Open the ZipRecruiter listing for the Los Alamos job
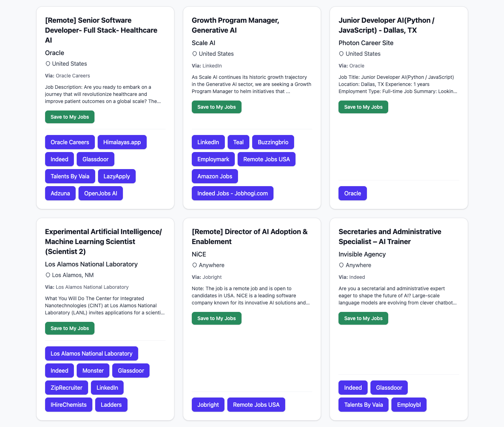 (x=66, y=388)
